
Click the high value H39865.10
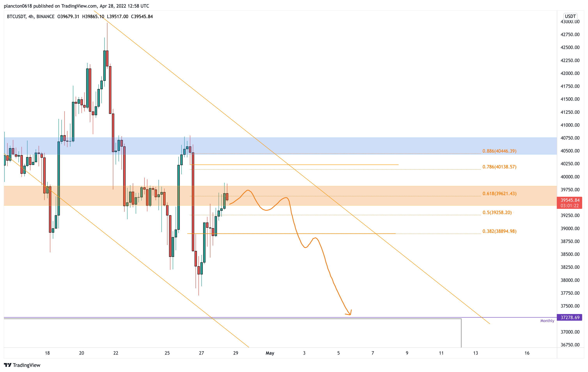pyautogui.click(x=93, y=17)
